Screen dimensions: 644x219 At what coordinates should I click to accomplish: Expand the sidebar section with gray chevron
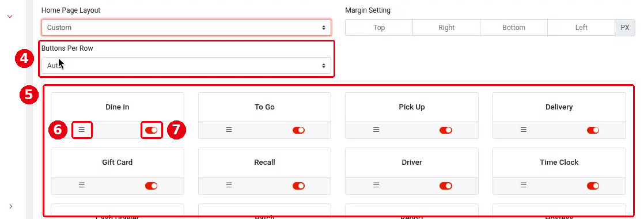(x=11, y=206)
